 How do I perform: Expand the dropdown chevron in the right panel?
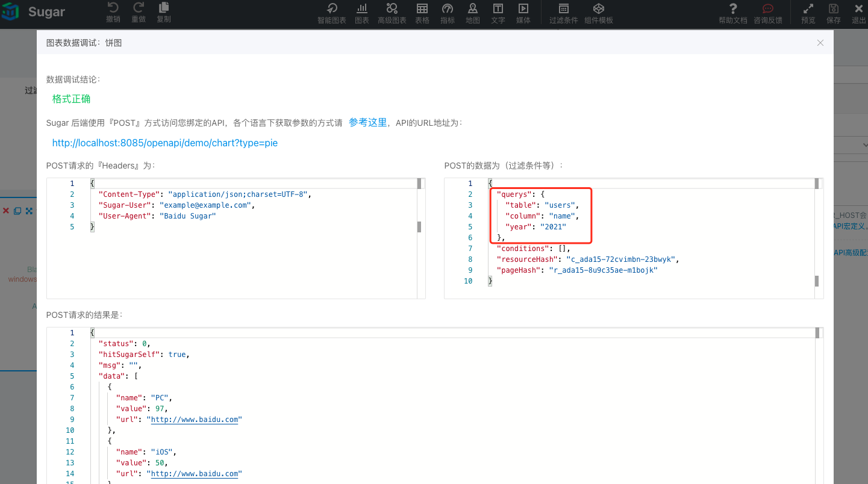click(x=865, y=145)
